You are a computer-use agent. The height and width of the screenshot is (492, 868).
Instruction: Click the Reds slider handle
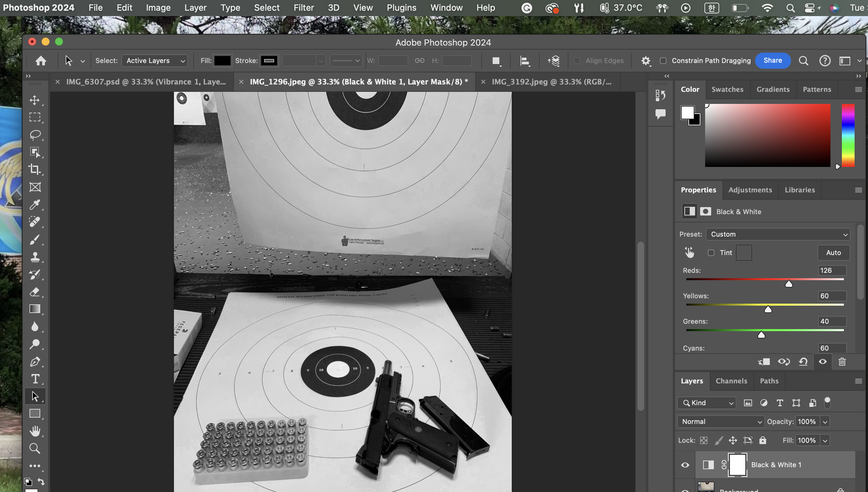789,284
